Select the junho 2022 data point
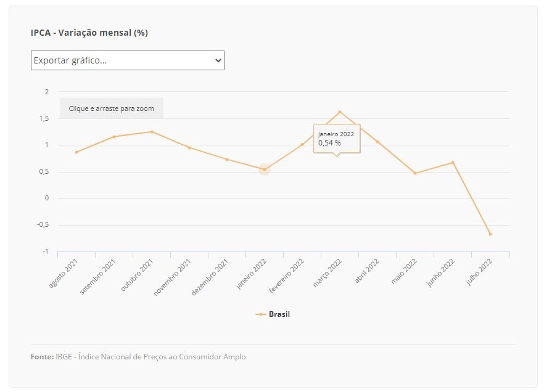This screenshot has width=544, height=392. point(453,162)
